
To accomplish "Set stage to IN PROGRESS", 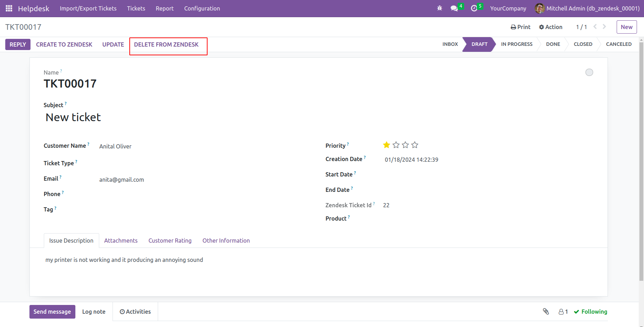I will (x=516, y=44).
